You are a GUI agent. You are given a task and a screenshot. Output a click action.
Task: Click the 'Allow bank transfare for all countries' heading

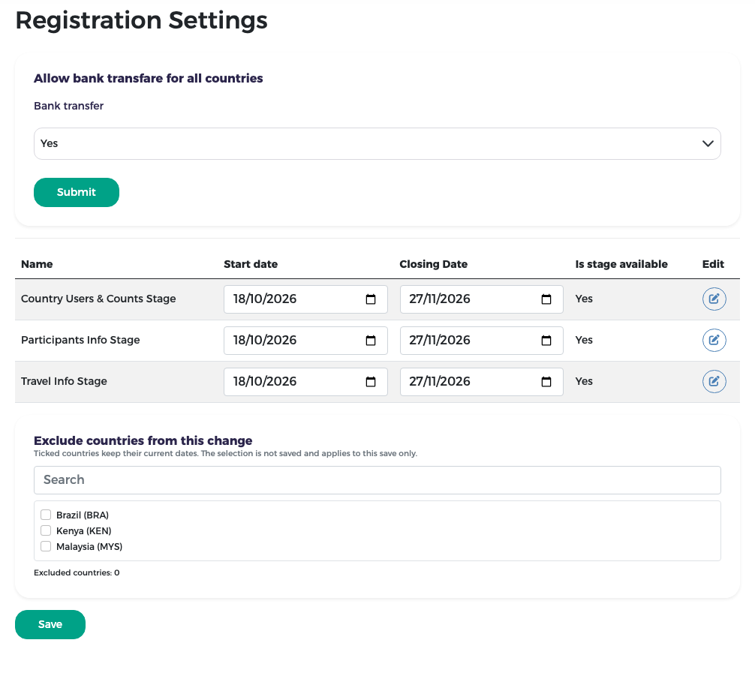coord(149,79)
